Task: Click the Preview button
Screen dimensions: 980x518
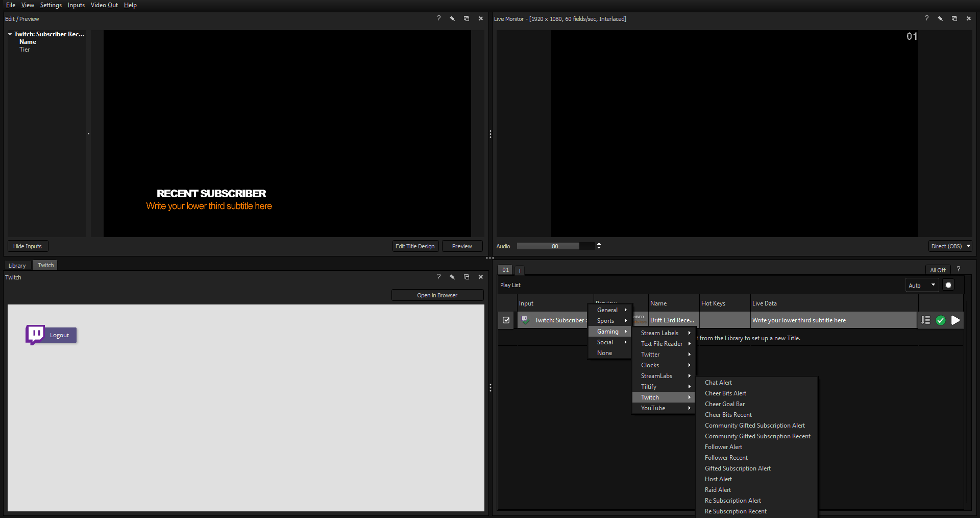Action: click(462, 246)
